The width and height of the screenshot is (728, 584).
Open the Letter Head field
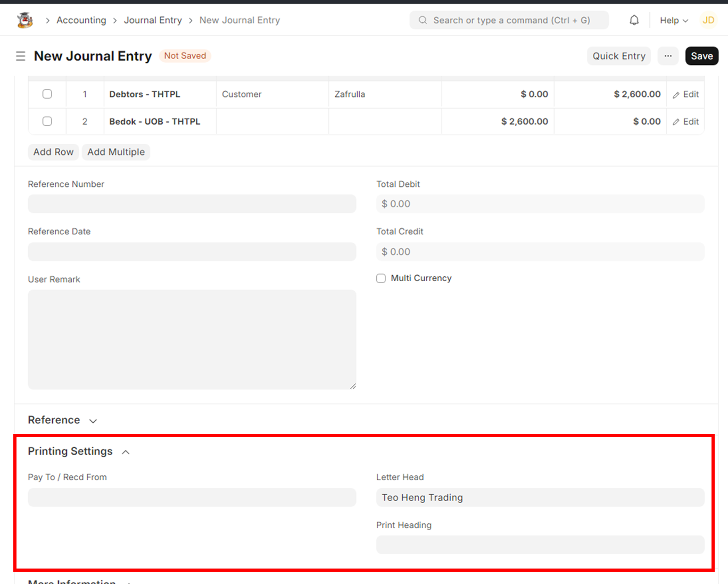coord(540,497)
